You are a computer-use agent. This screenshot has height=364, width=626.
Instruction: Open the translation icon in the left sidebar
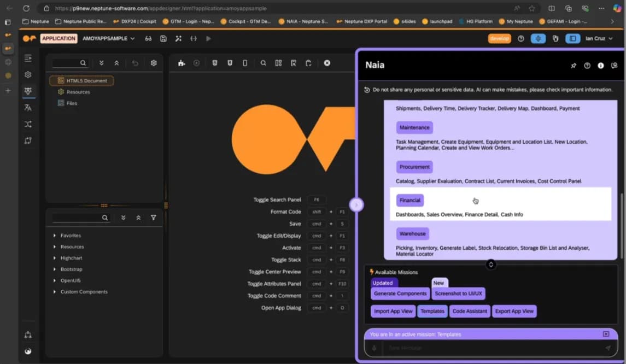(x=28, y=108)
